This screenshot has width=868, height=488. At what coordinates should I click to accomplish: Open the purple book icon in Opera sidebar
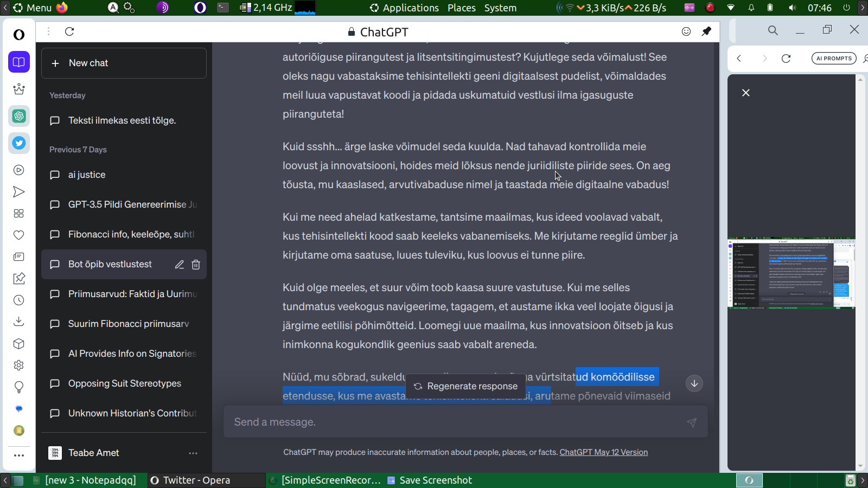(x=19, y=62)
